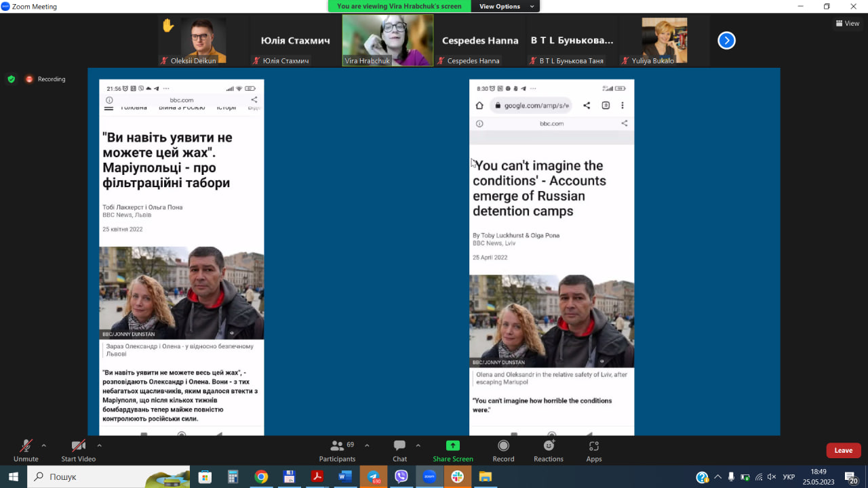This screenshot has height=488, width=868.
Task: Click the Ukrainian BBC headline about Маріупольці
Action: click(167, 160)
